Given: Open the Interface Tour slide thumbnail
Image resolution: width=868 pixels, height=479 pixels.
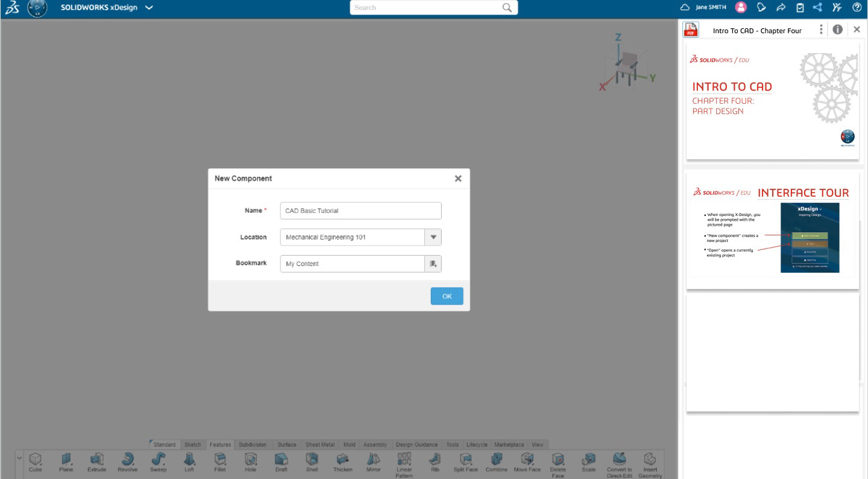Looking at the screenshot, I should 773,232.
